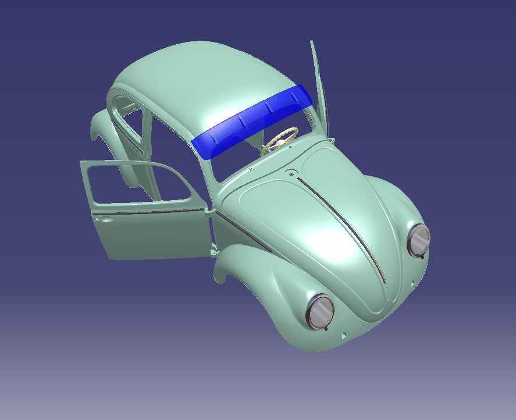Pick the headlight nearest the open door
Viewport: 516px width, 420px height.
click(320, 312)
